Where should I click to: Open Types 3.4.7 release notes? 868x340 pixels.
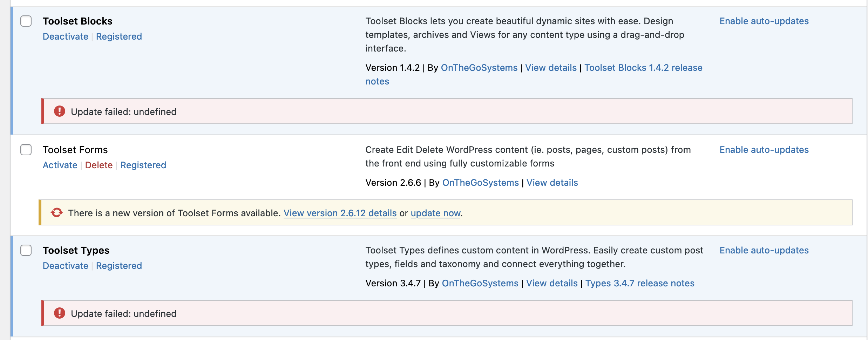tap(640, 283)
